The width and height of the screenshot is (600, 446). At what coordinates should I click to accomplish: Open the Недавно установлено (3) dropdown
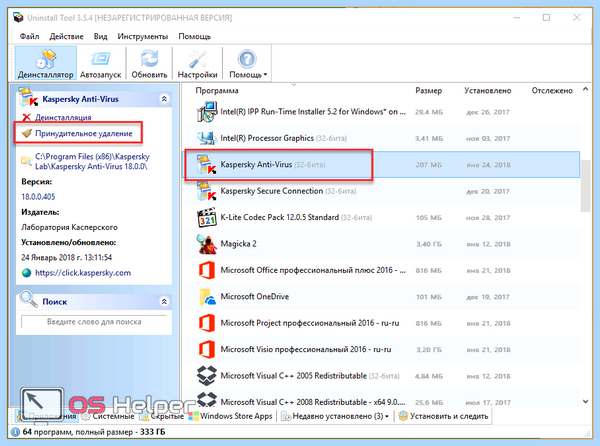[335, 416]
